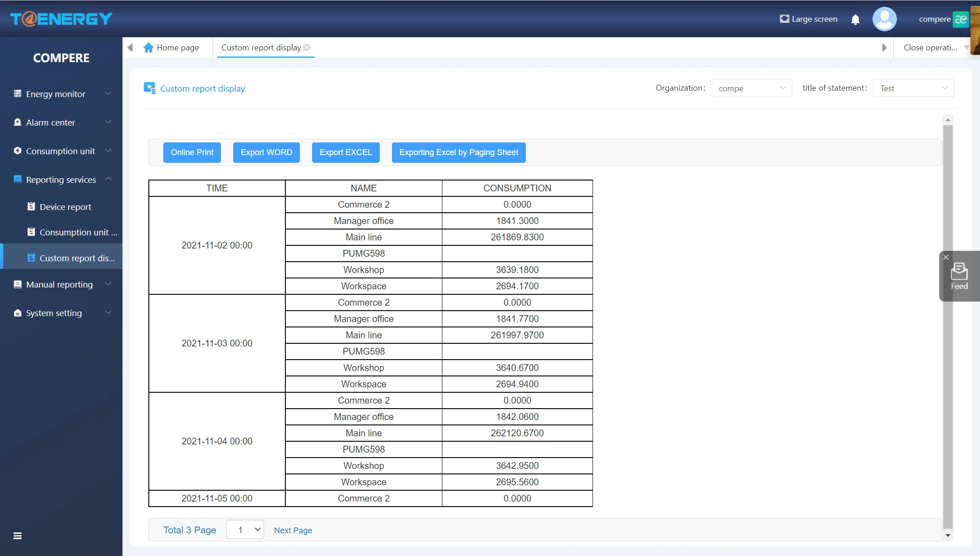Close the Custom report display tab
This screenshot has width=980, height=556.
[307, 48]
